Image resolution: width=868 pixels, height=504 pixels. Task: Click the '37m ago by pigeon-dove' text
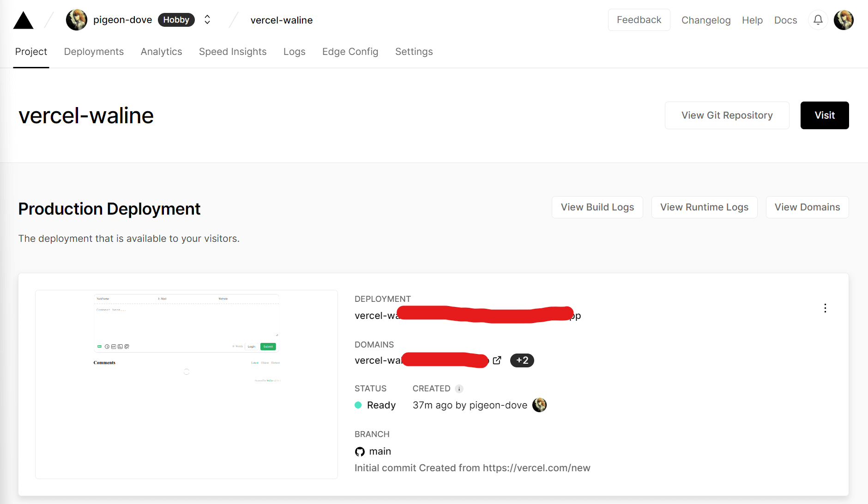coord(470,405)
